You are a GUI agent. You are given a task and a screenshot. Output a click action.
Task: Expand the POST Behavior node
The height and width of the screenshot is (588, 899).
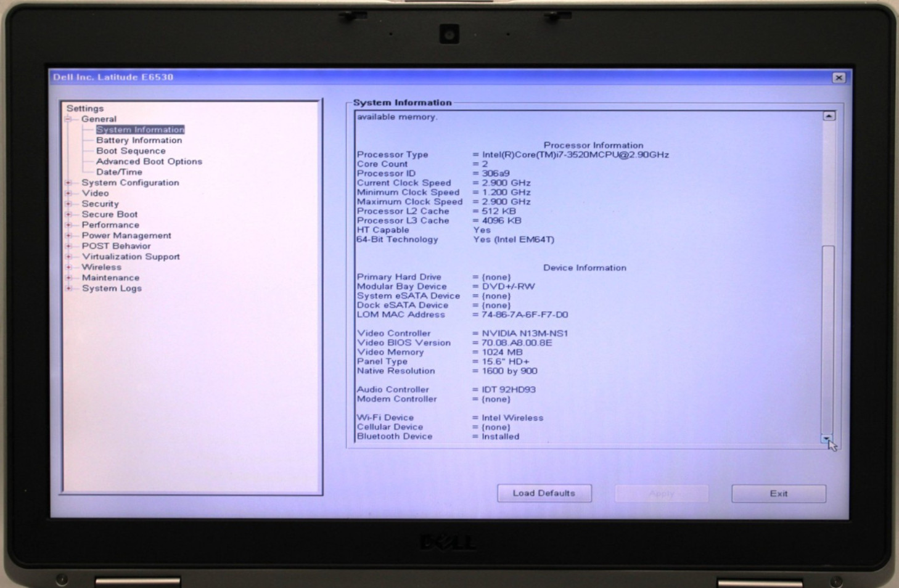click(68, 246)
